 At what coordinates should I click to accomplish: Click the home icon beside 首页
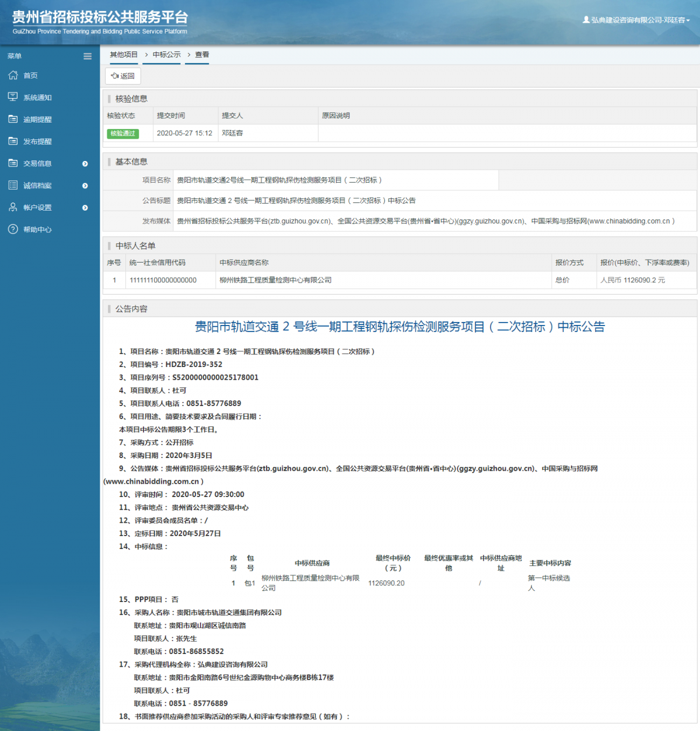(x=13, y=75)
